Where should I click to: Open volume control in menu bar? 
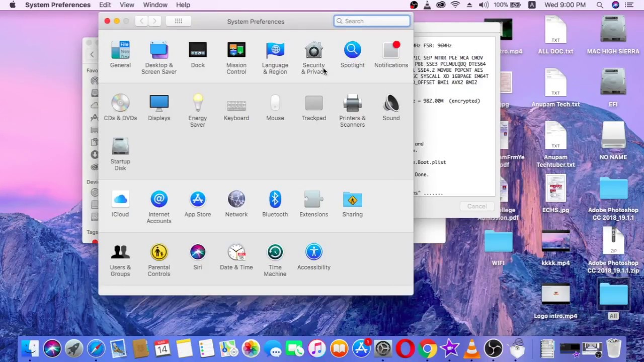coord(484,5)
